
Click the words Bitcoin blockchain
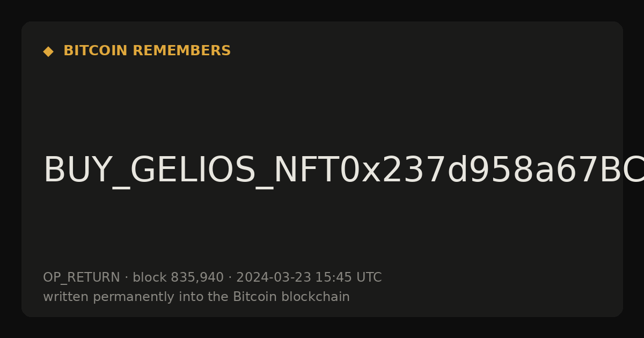(x=291, y=297)
